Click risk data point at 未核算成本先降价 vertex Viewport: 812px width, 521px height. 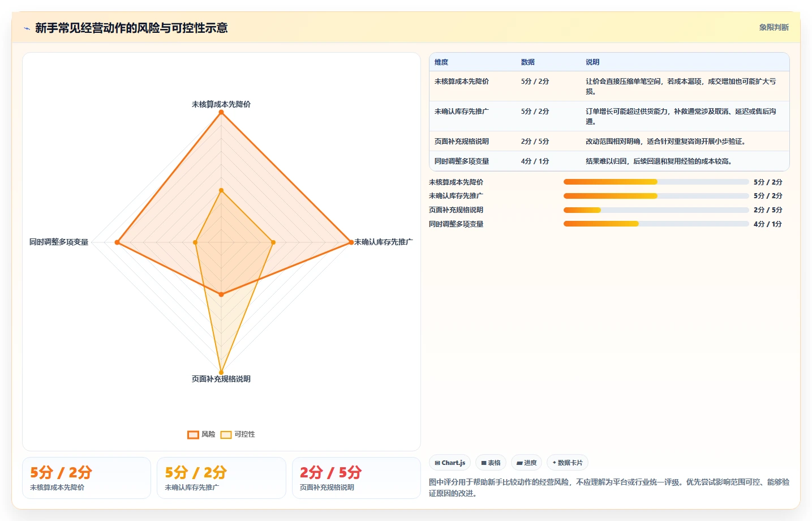pyautogui.click(x=221, y=112)
